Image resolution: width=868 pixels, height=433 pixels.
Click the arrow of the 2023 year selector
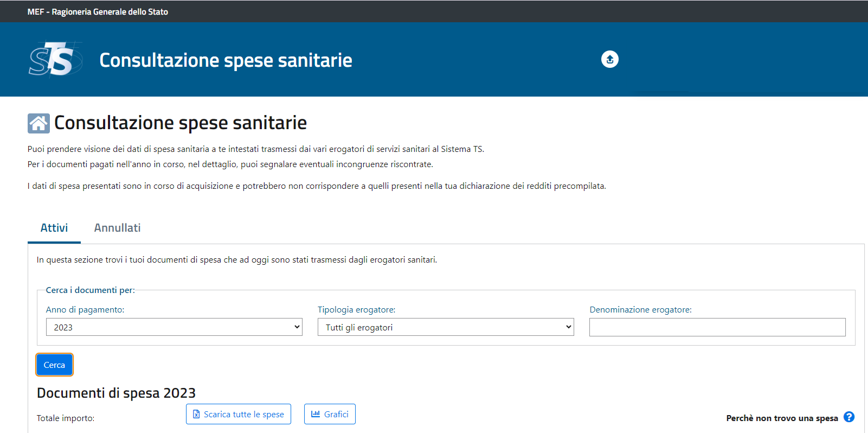(x=297, y=327)
